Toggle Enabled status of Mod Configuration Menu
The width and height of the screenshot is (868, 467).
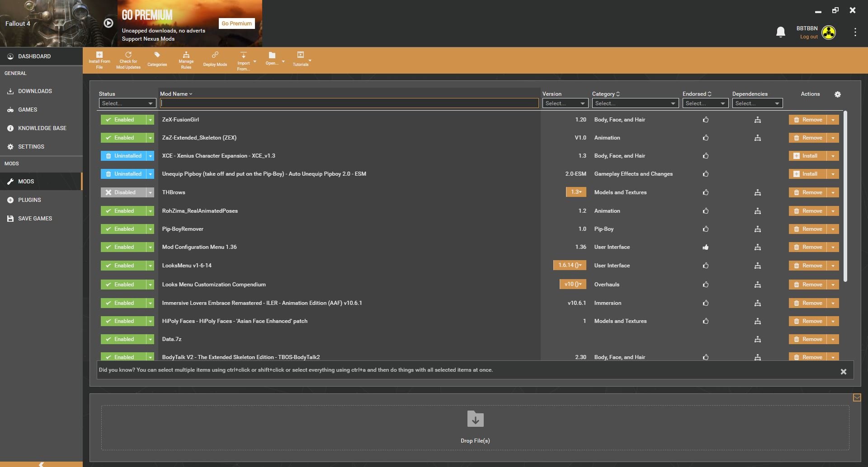(x=123, y=247)
